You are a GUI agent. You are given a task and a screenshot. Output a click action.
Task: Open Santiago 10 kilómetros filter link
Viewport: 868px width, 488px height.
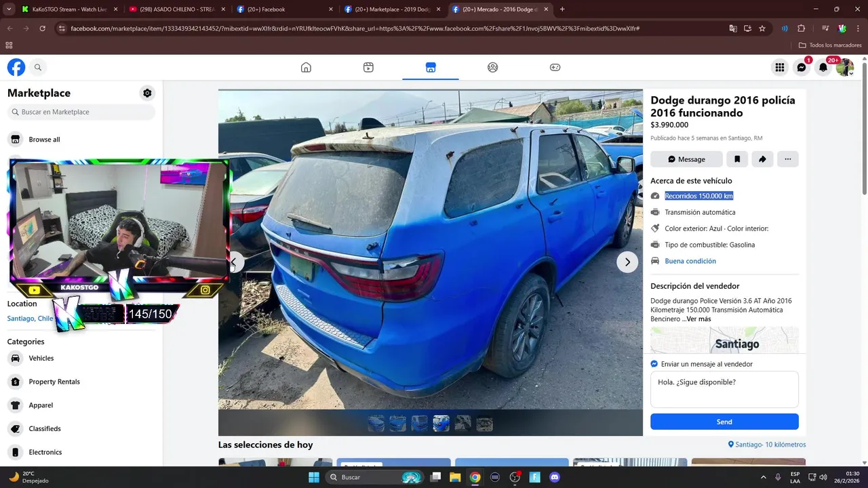767,445
